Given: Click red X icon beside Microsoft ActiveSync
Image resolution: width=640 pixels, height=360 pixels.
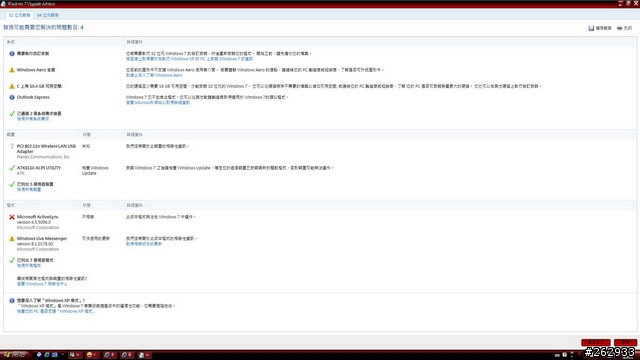Looking at the screenshot, I should [12, 217].
